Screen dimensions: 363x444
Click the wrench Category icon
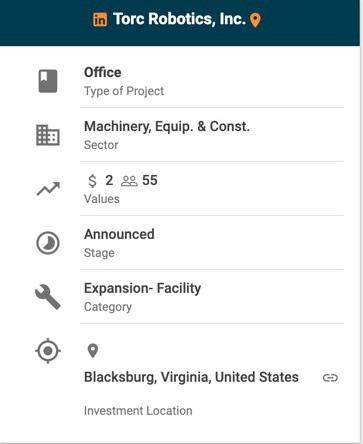(x=48, y=297)
